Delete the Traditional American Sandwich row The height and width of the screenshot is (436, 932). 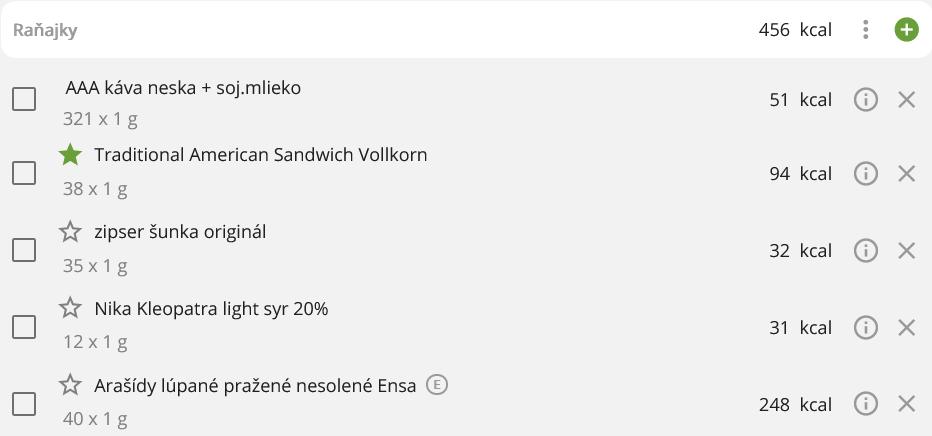tap(907, 174)
